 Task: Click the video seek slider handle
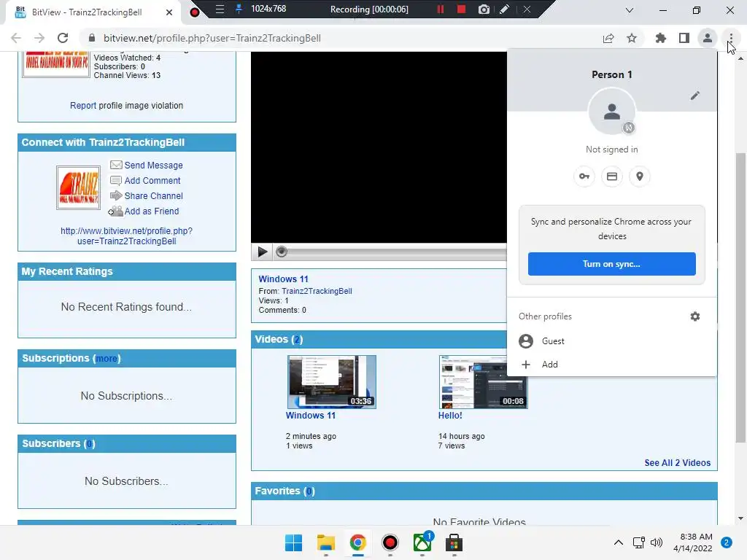[282, 252]
